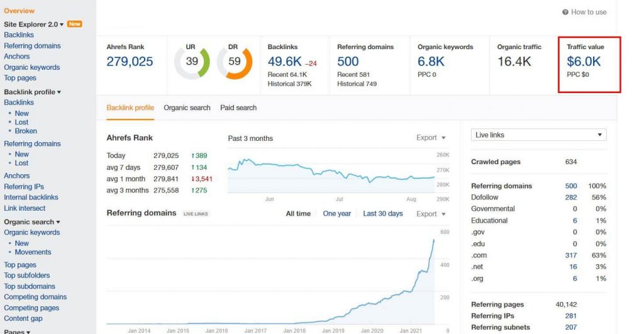
Task: Click the Past 3 months Ahrefs Rank chart line
Action: 331,171
